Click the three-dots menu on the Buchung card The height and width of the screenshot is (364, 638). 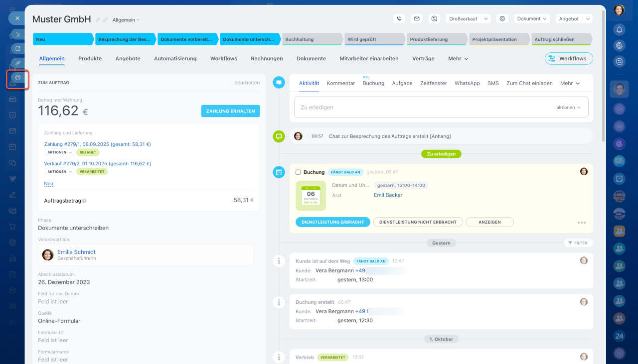click(x=581, y=223)
